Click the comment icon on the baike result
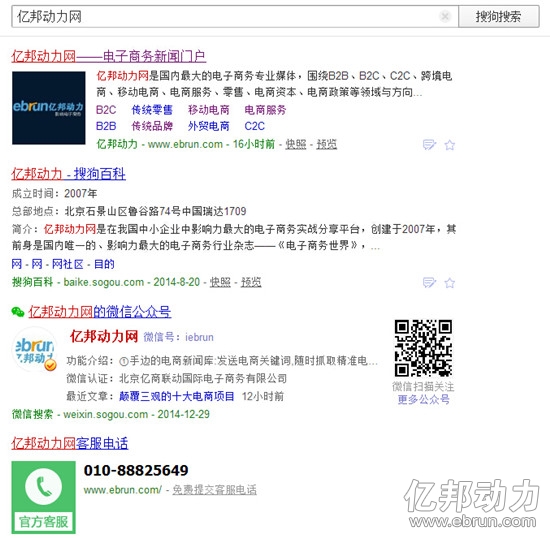The width and height of the screenshot is (550, 538). tap(429, 283)
